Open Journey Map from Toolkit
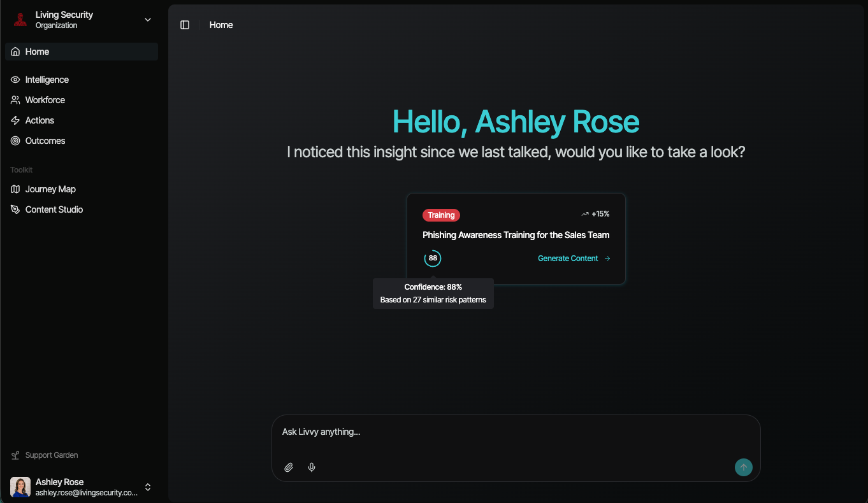 pyautogui.click(x=50, y=189)
